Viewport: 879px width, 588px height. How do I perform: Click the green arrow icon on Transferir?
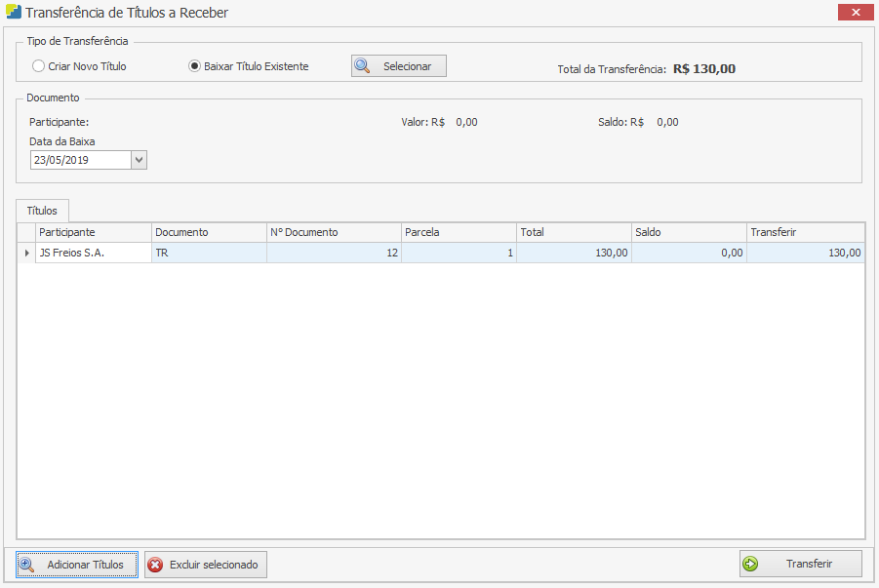tap(750, 564)
